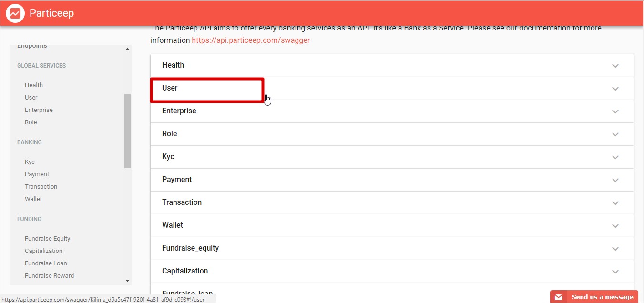
Task: Go to Kyc in sidebar
Action: point(30,162)
